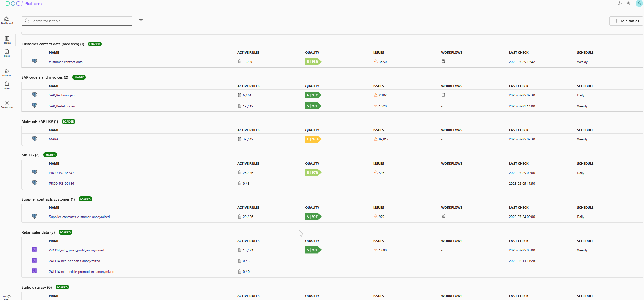Click the database icon for SAP_Bestellungen
Image resolution: width=644 pixels, height=300 pixels.
[x=34, y=105]
